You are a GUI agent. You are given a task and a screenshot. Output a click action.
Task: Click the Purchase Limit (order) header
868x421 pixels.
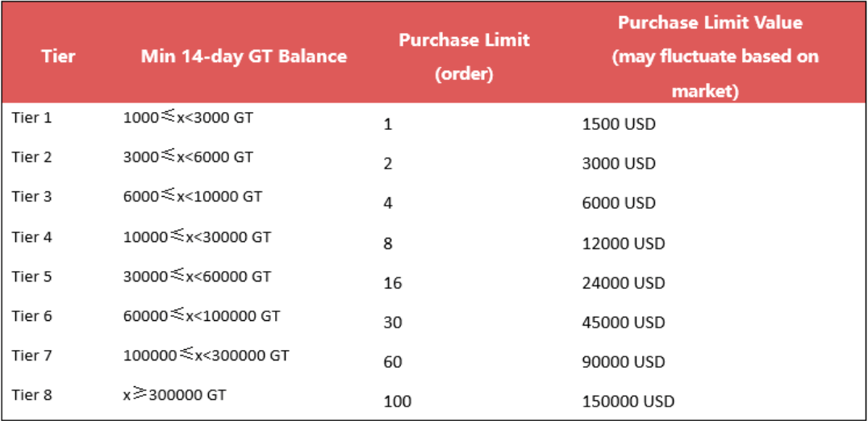(464, 56)
